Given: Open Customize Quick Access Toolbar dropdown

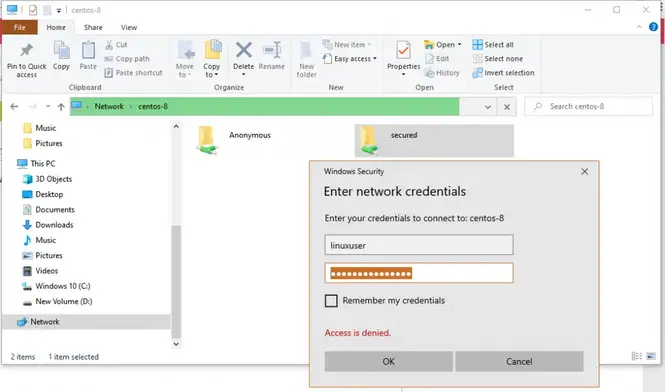Looking at the screenshot, I should point(59,10).
